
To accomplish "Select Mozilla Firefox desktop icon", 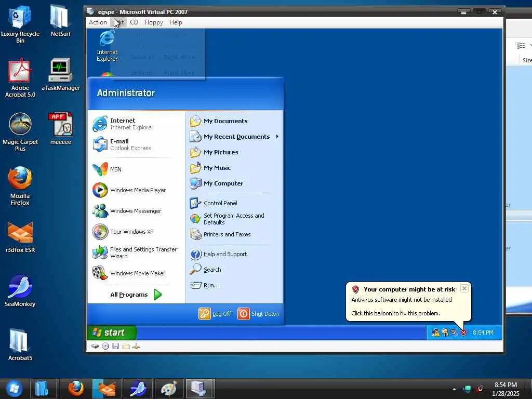I will tap(20, 186).
